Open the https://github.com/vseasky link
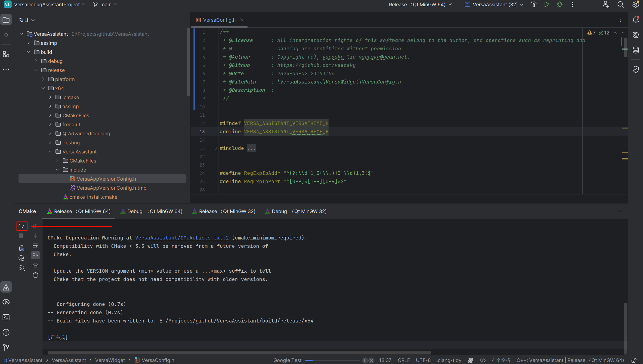The width and height of the screenshot is (643, 364). (x=316, y=65)
